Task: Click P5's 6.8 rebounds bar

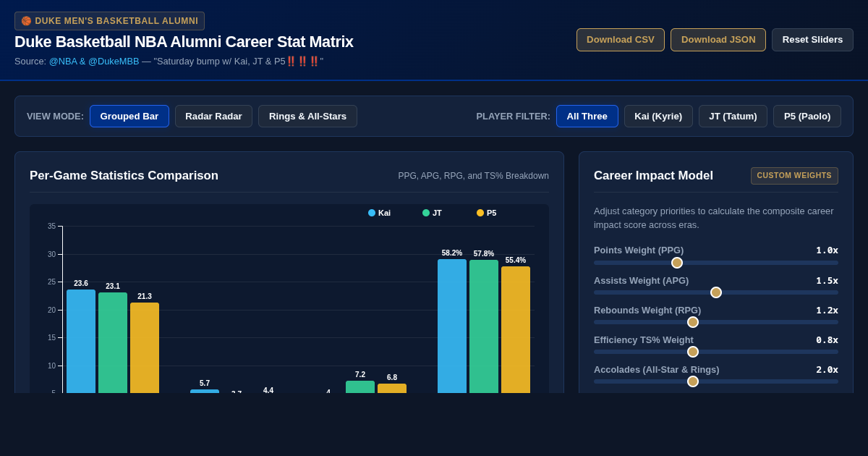Action: tap(392, 389)
